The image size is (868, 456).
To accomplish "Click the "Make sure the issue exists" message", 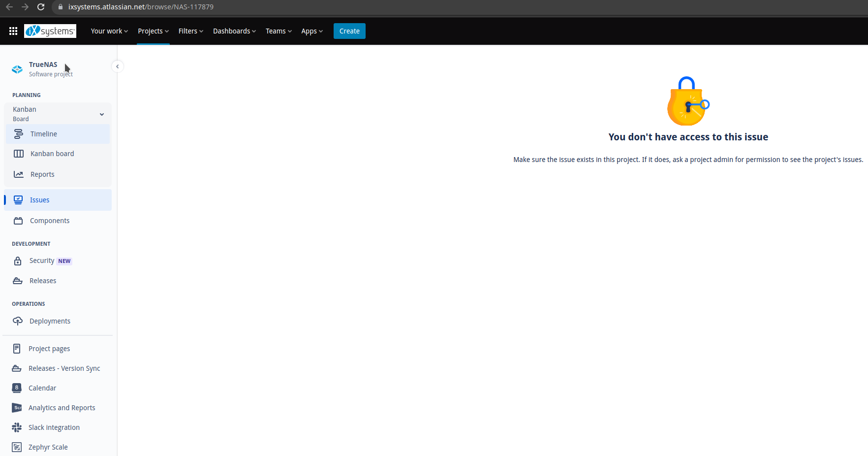I will [x=688, y=160].
